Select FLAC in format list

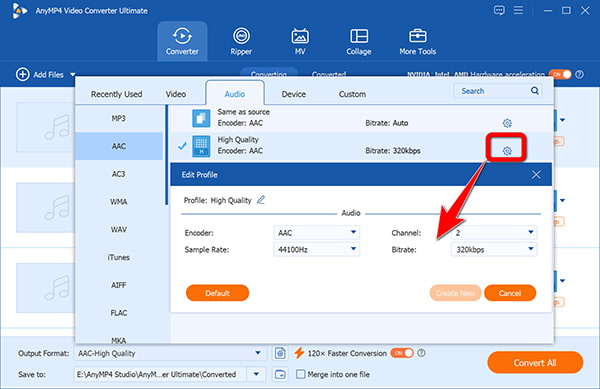[x=119, y=313]
